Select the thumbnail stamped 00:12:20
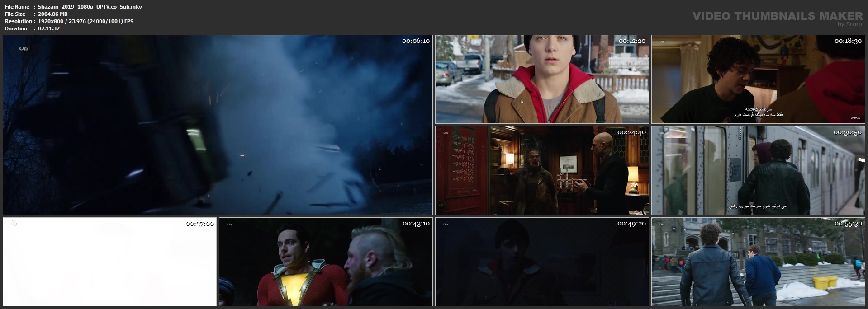Screen dimensions: 868x309 click(x=542, y=79)
